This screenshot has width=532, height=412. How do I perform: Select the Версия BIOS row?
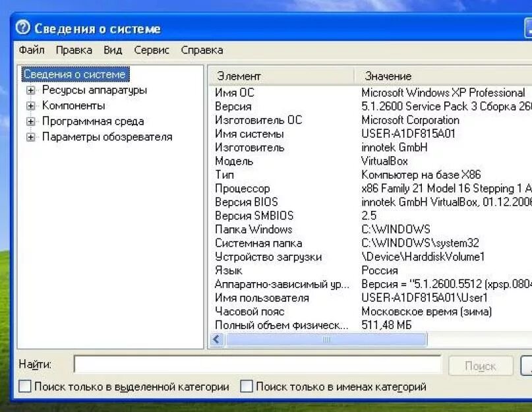[x=370, y=202]
